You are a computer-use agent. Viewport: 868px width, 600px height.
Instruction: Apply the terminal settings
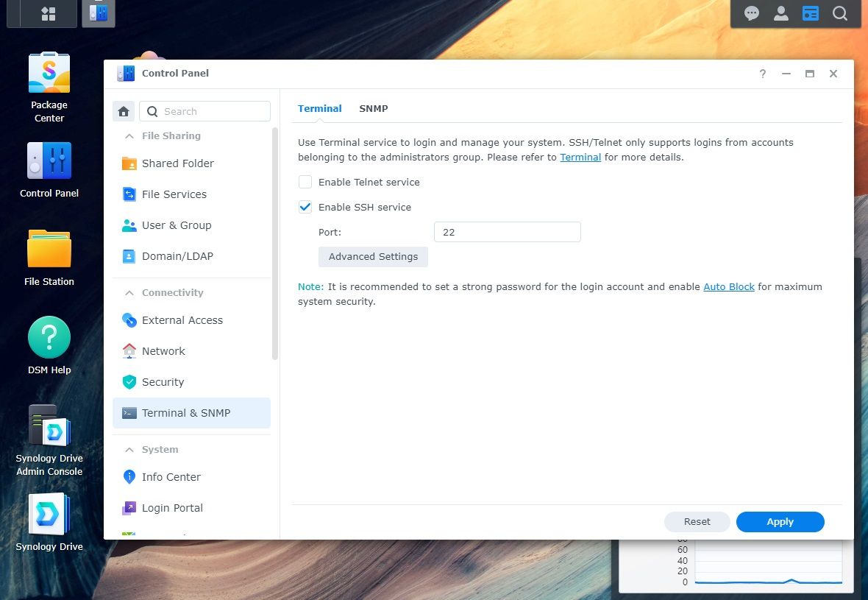point(780,521)
